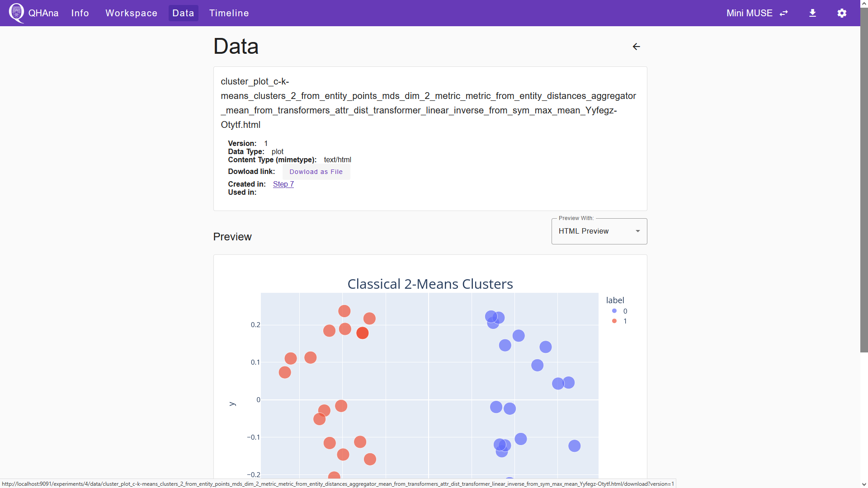Toggle label 1 red legend marker
868x488 pixels.
pos(614,321)
